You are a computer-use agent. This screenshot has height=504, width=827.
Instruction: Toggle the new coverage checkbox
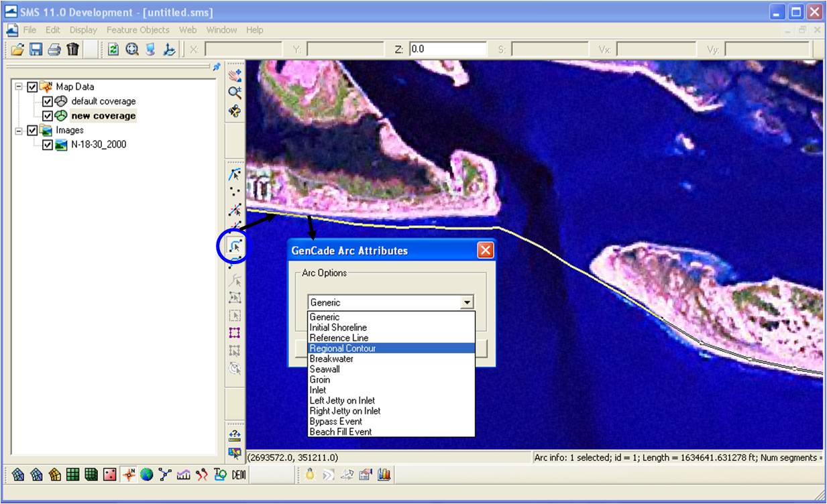tap(47, 115)
